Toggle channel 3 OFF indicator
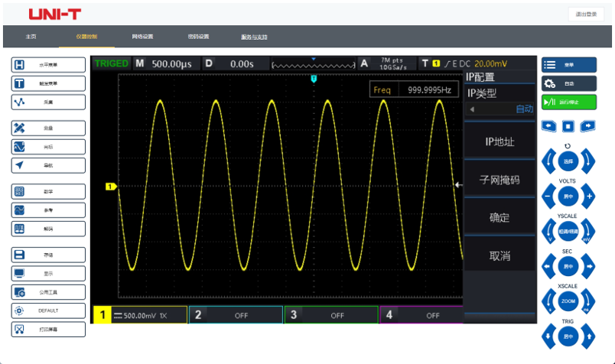 click(331, 314)
